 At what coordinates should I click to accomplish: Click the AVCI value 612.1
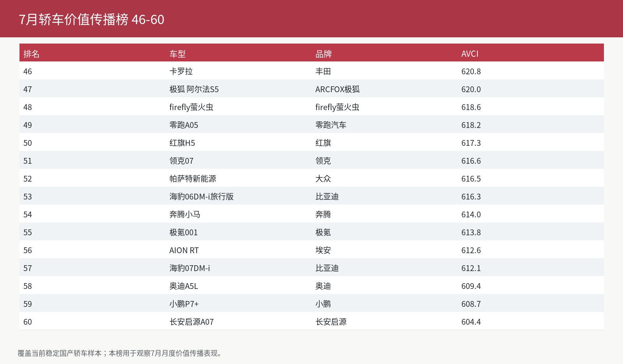pos(471,268)
